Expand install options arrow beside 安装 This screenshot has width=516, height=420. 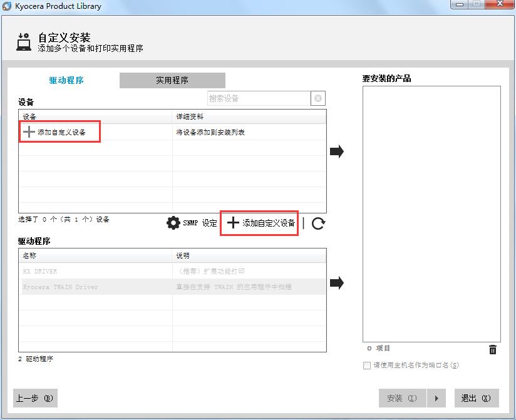(436, 398)
